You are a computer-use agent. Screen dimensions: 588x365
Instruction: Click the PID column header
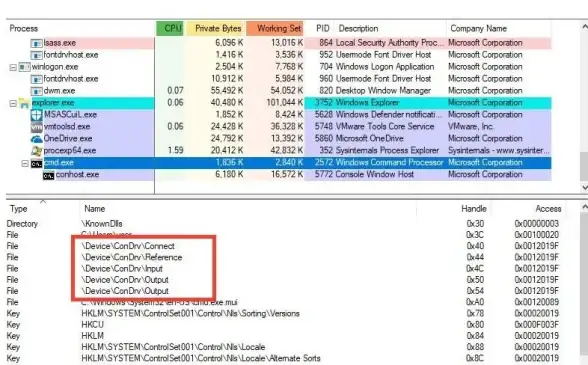(320, 29)
